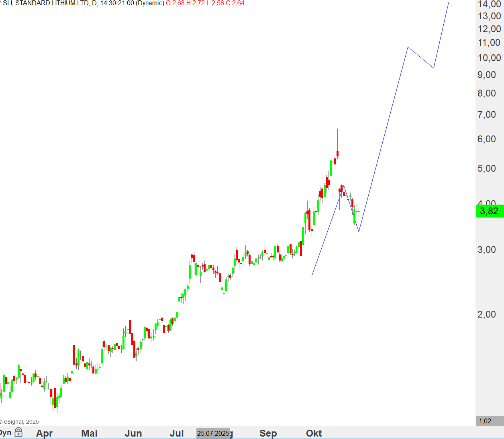Click the Sep label on time axis

(x=268, y=433)
